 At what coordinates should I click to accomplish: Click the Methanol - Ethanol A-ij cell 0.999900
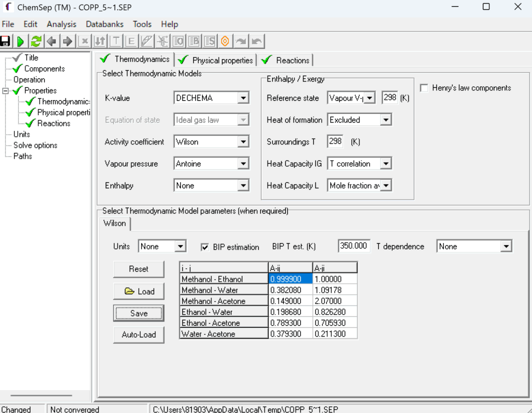[290, 279]
